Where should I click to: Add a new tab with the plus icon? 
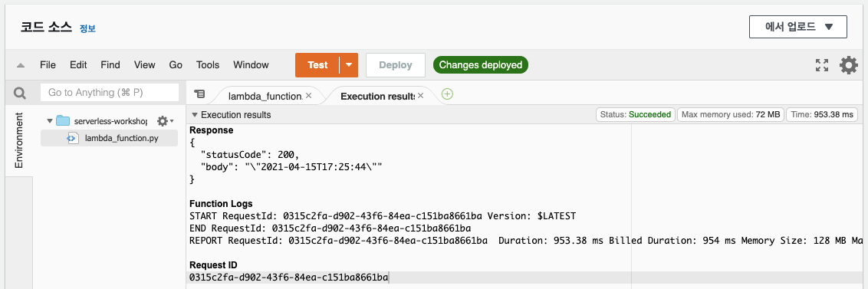click(447, 94)
